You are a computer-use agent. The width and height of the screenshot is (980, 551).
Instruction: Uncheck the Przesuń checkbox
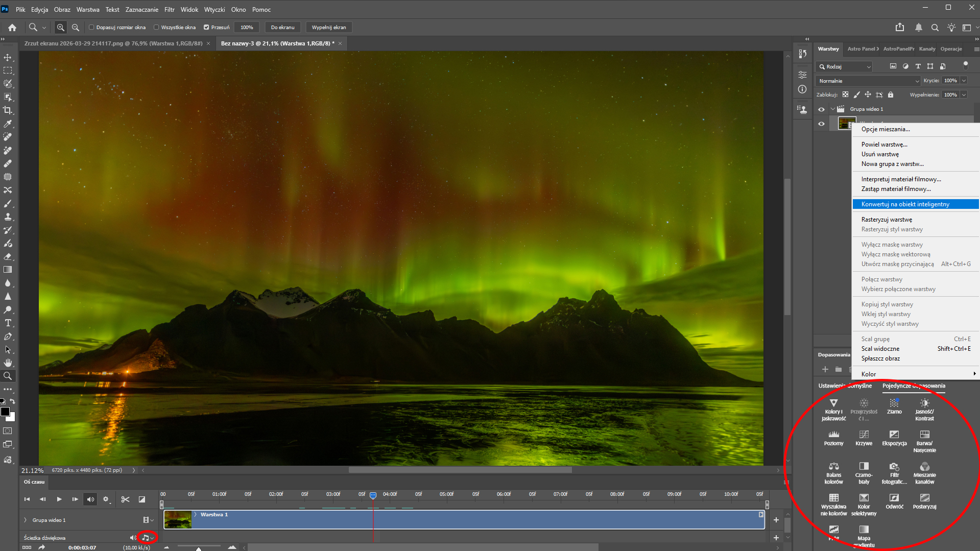(x=206, y=28)
